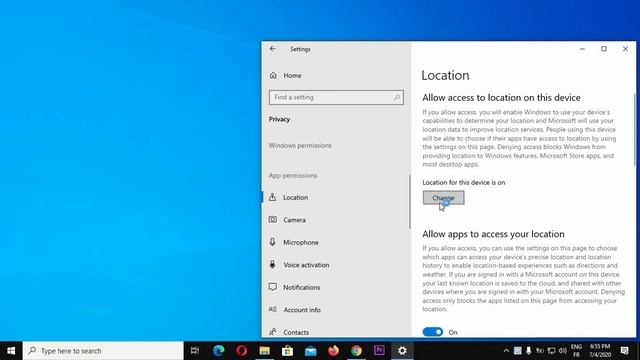Minimize the Settings window

point(582,49)
